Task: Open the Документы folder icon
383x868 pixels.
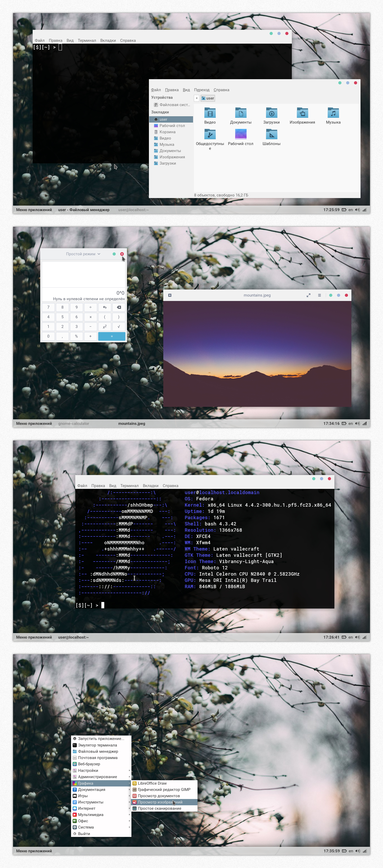Action: pos(241,113)
